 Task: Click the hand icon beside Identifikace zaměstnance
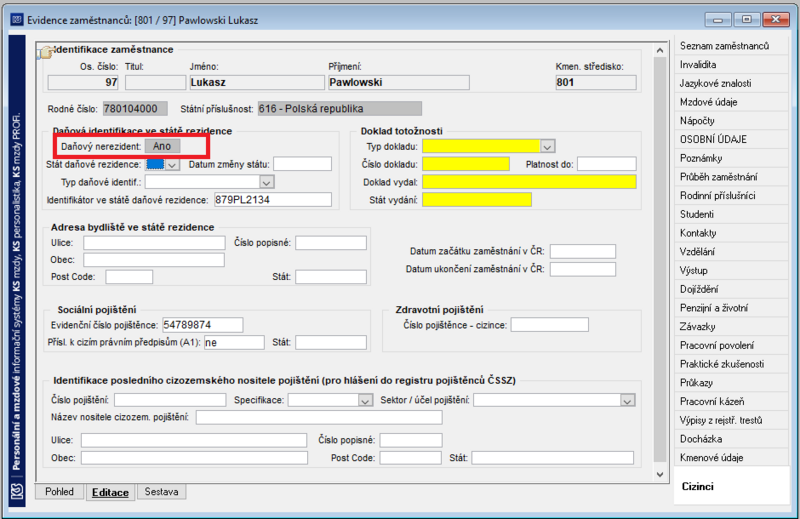46,52
